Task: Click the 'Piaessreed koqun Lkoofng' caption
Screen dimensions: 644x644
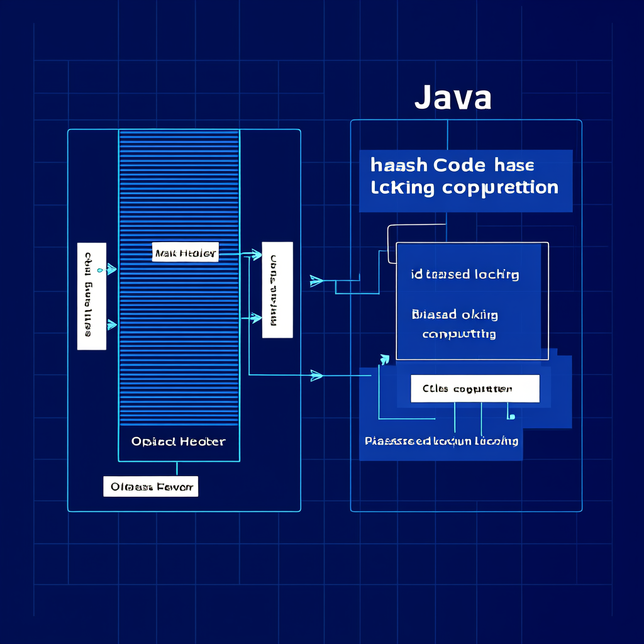Action: click(x=441, y=441)
